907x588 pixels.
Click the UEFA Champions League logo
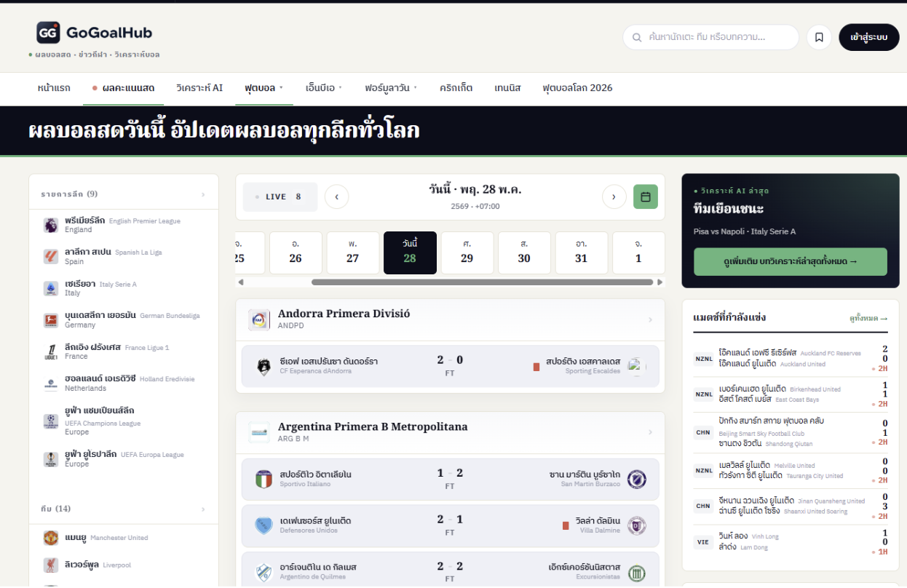coord(50,421)
